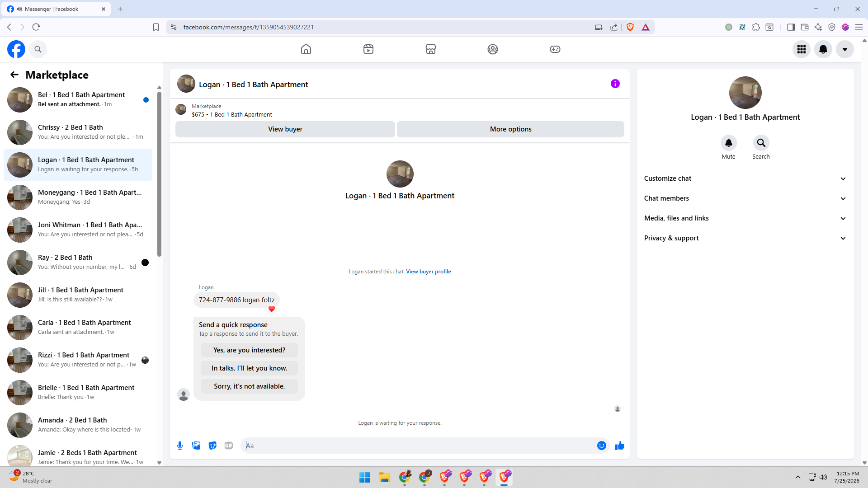Send the quick reply 'Sorry, it's not available.'
Viewport: 868px width, 488px height.
[x=249, y=386]
